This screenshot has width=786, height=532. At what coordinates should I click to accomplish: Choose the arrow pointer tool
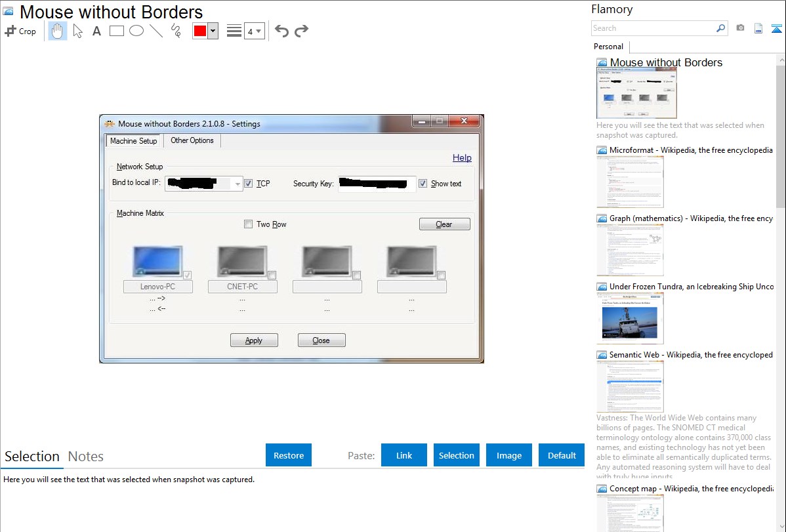77,31
